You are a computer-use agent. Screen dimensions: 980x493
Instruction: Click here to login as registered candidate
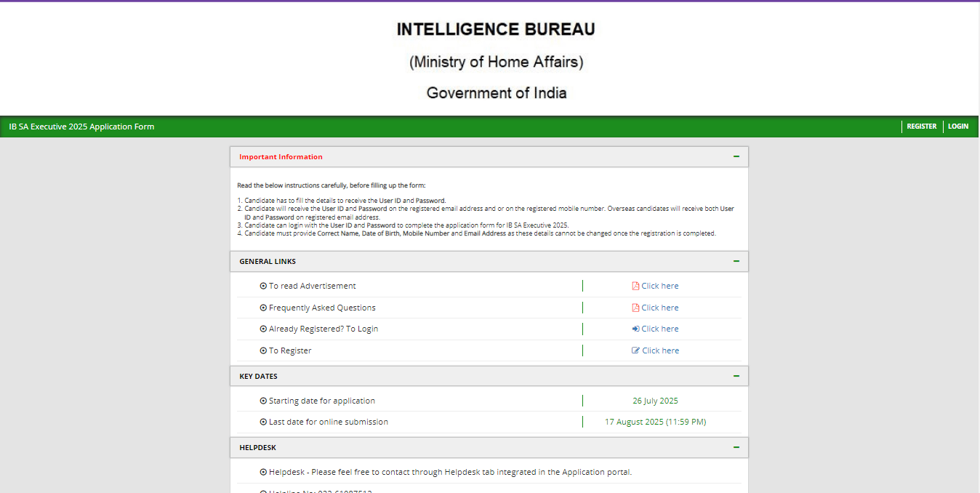point(659,329)
